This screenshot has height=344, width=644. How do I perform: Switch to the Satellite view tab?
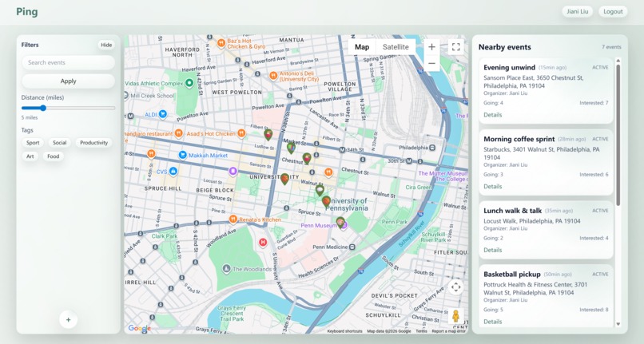[396, 47]
